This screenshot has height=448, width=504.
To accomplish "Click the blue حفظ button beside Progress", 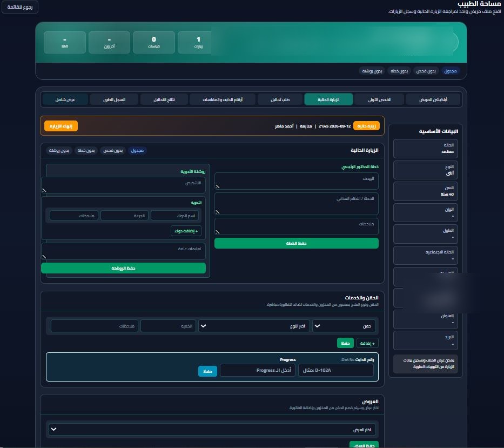I will [x=207, y=371].
